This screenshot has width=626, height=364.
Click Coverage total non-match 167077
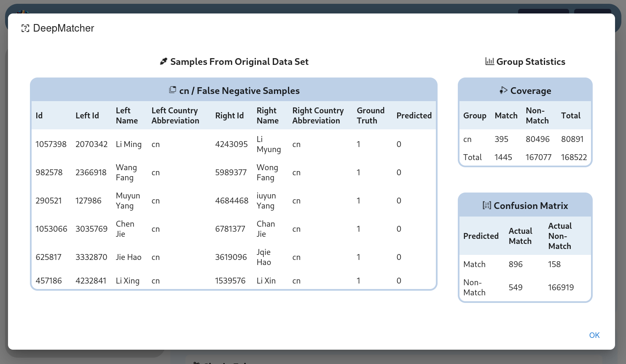539,157
